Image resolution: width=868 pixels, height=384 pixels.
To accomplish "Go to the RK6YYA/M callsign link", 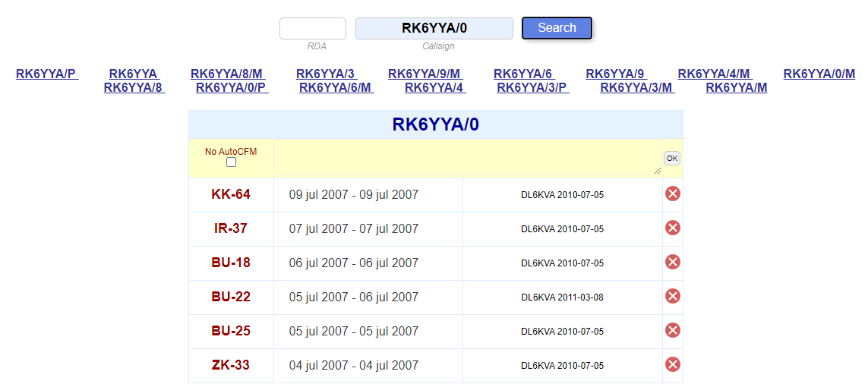I will [x=736, y=87].
